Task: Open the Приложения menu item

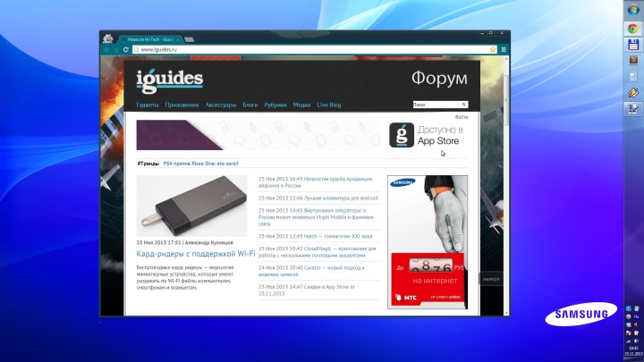Action: (182, 105)
